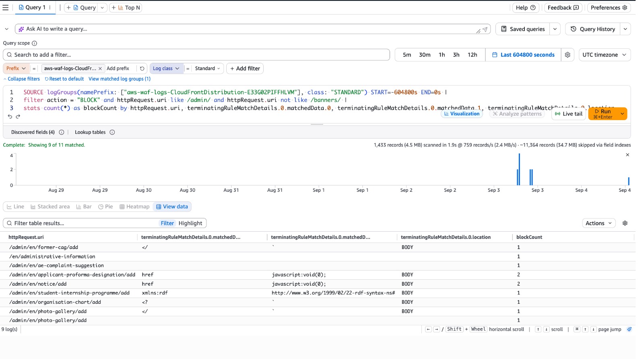Image resolution: width=644 pixels, height=359 pixels.
Task: Toggle Filter mode for table results
Action: tap(167, 223)
